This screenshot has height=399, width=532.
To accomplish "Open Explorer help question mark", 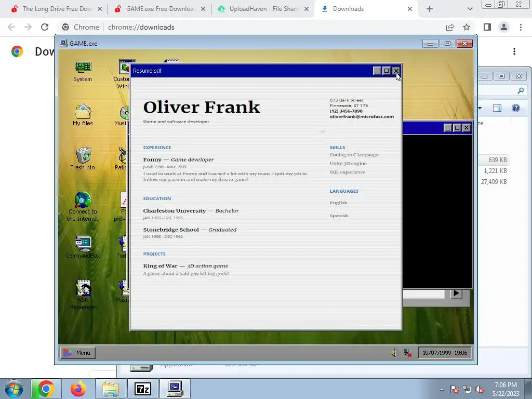I will (516, 108).
